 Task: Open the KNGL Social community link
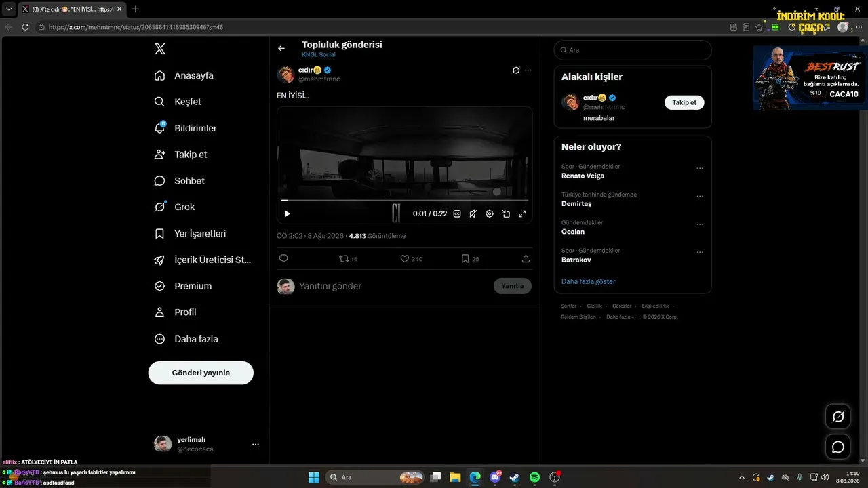(x=319, y=54)
